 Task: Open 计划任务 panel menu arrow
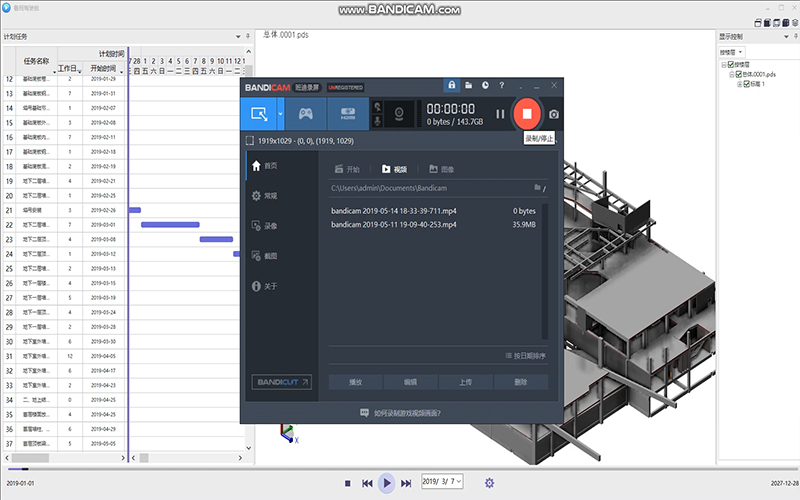(238, 36)
